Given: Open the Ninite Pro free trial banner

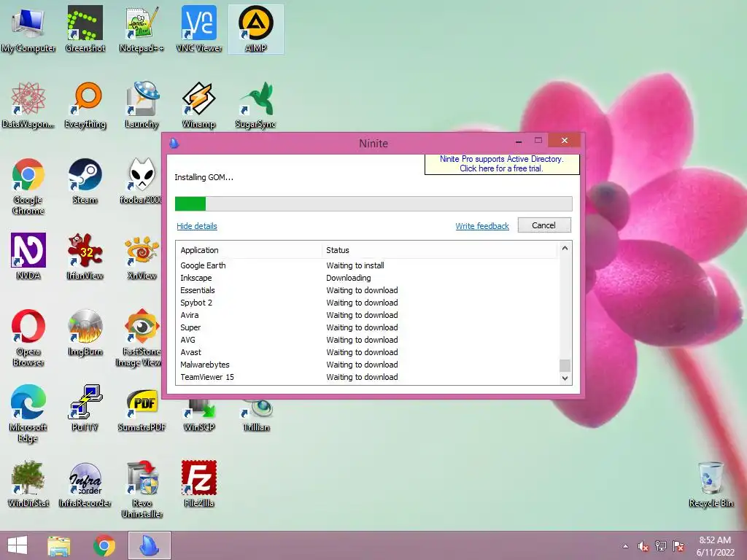Looking at the screenshot, I should coord(502,164).
